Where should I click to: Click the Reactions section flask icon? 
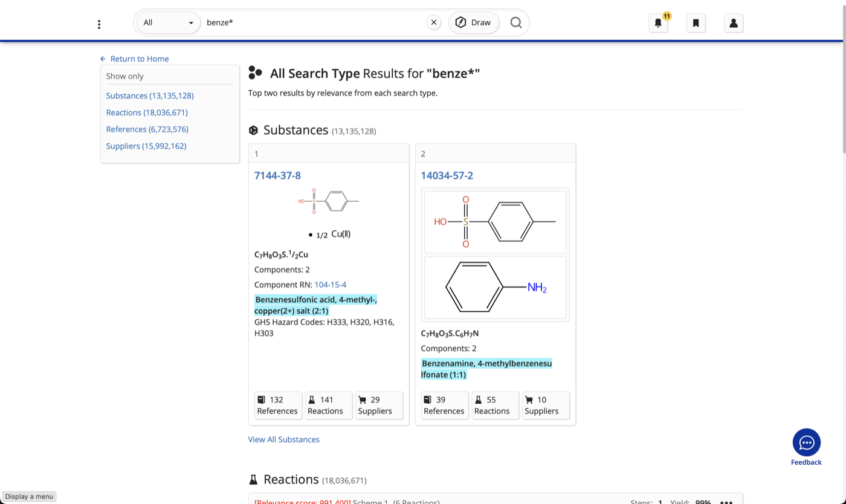254,479
